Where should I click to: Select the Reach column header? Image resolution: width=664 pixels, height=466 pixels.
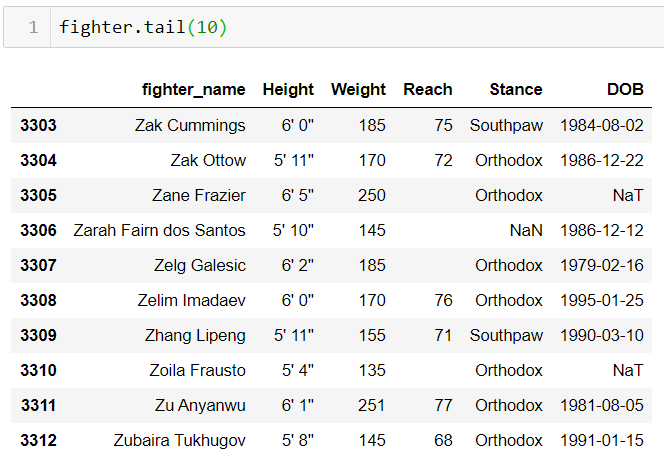point(428,90)
